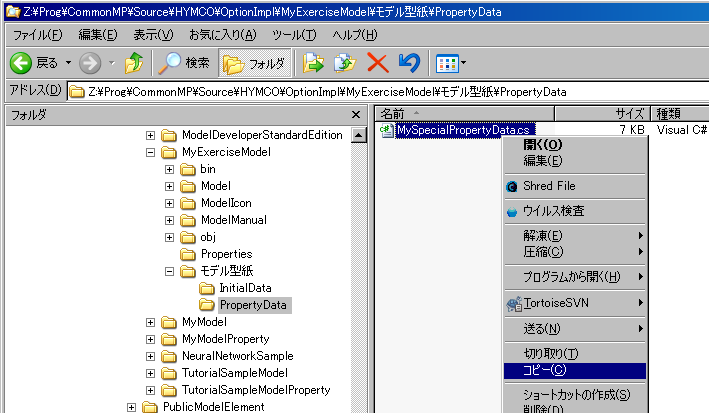Screen dimensions: 709x413
Task: Click the address bar path field
Action: point(388,92)
